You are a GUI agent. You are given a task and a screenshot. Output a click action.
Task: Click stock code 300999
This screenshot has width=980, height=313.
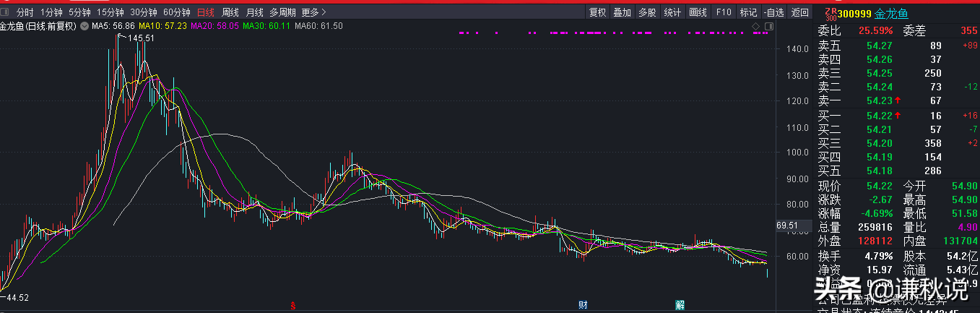coord(854,13)
